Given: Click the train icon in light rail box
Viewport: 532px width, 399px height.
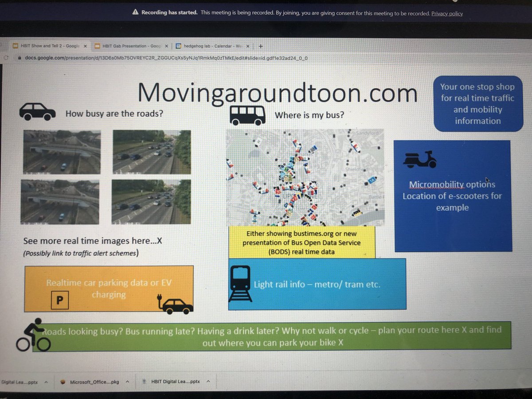Looking at the screenshot, I should click(240, 284).
